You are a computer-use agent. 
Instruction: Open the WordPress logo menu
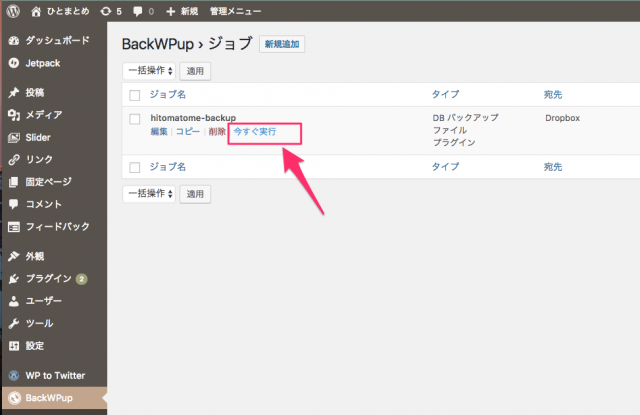pos(13,11)
